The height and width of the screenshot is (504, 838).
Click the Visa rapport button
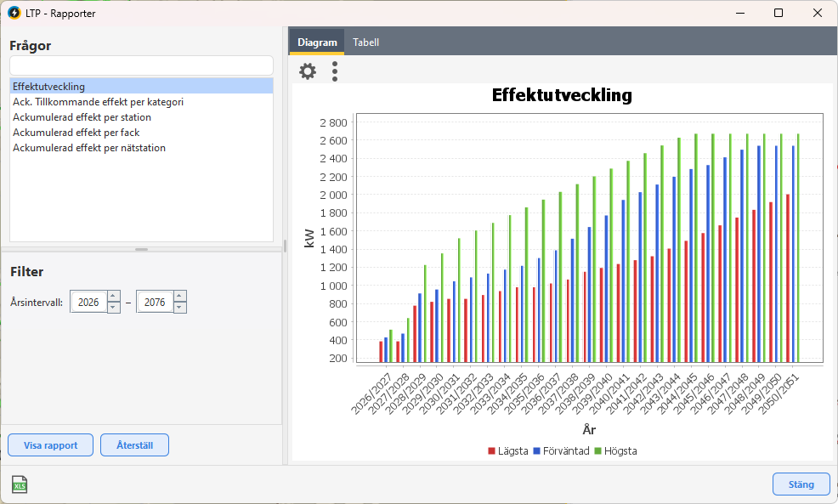(50, 445)
